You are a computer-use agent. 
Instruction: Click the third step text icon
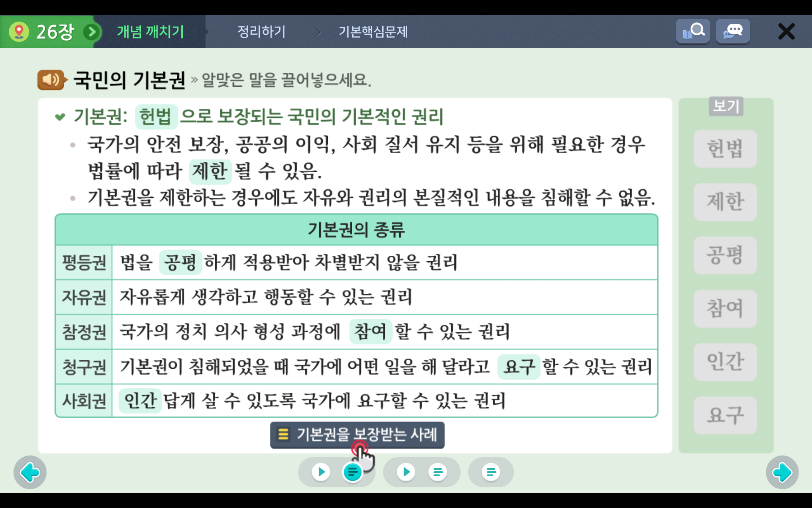click(491, 472)
